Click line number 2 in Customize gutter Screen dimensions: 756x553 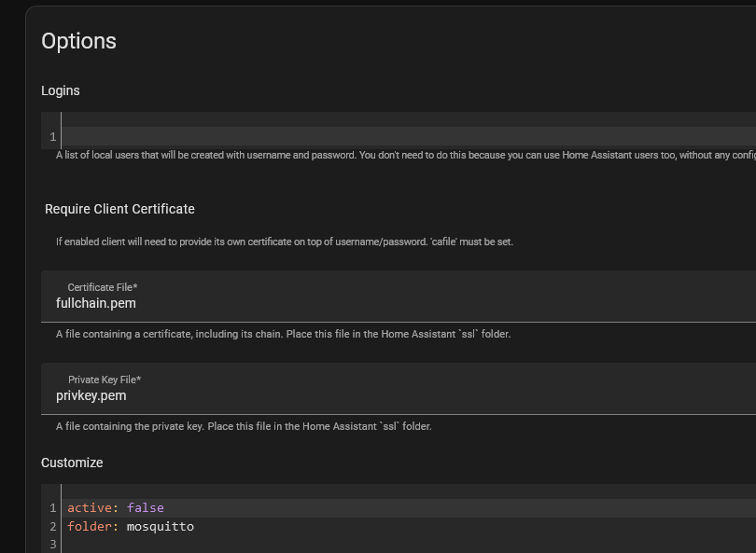[53, 527]
